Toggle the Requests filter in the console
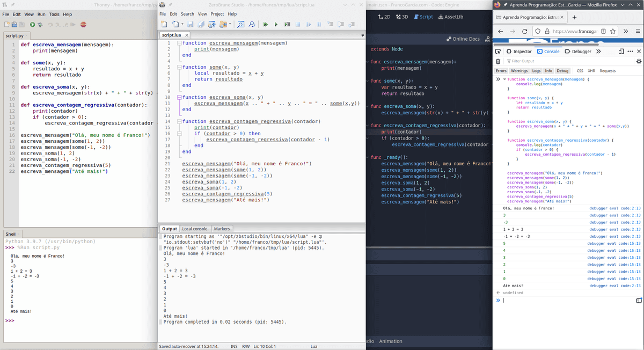This screenshot has height=350, width=644. (608, 71)
